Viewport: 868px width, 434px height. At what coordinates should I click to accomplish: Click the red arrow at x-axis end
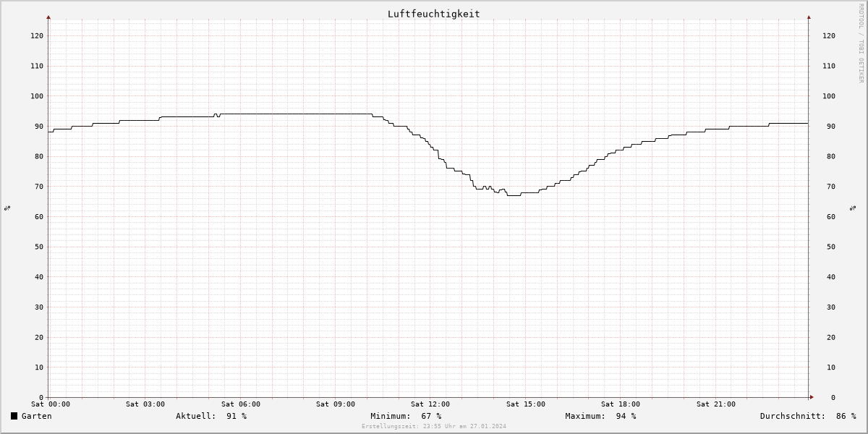click(x=812, y=397)
